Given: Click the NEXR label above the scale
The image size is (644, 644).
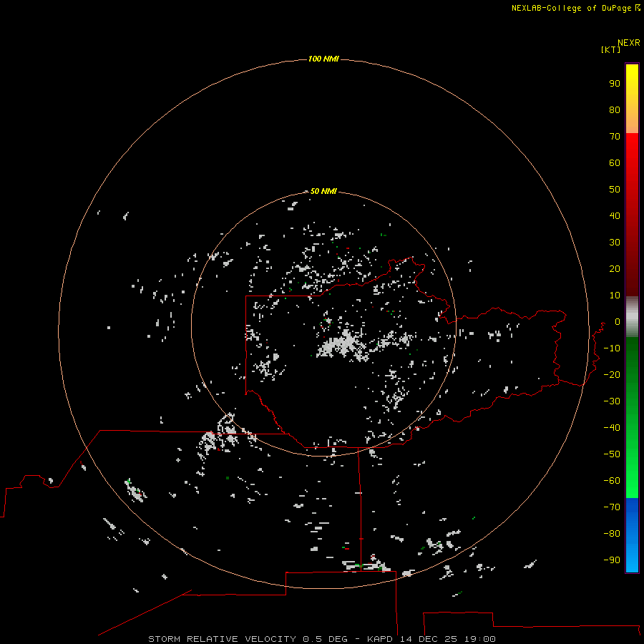Looking at the screenshot, I should click(629, 43).
